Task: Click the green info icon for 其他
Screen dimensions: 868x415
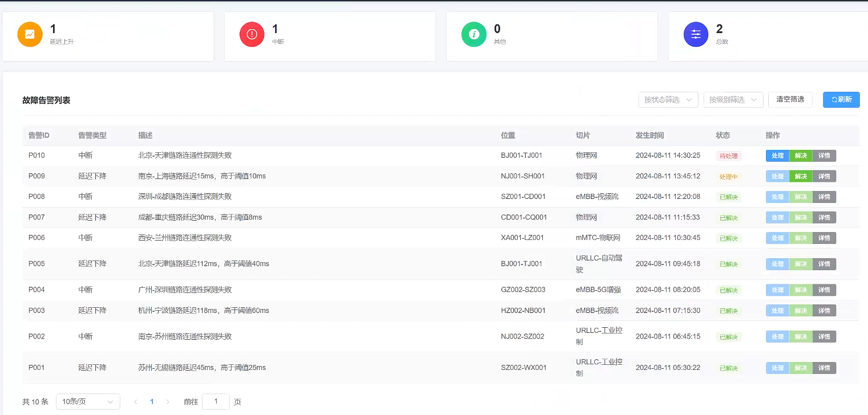Action: pos(473,34)
